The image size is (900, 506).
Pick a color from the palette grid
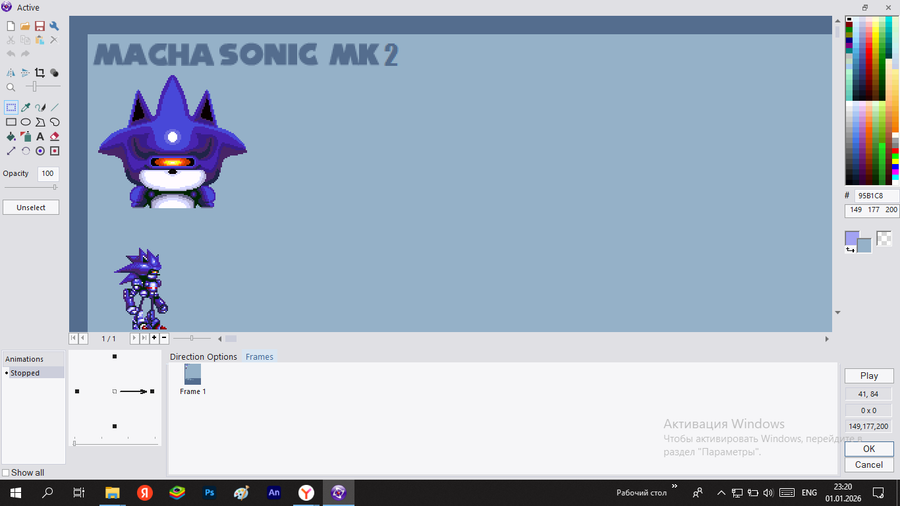pyautogui.click(x=870, y=100)
